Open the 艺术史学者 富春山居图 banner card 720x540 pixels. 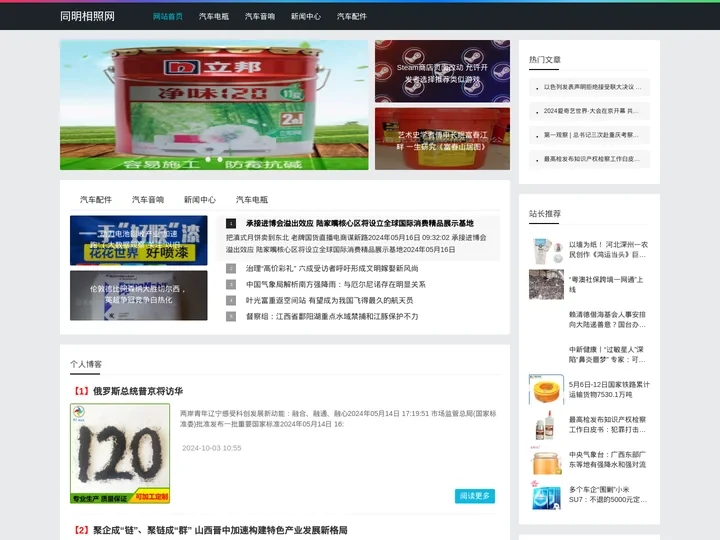(x=442, y=139)
